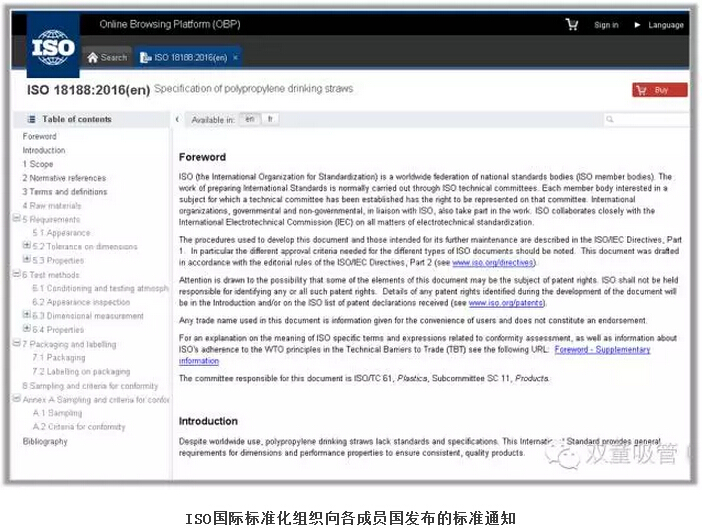702x531 pixels.
Task: Collapse the table of contents side panel
Action: tap(177, 120)
